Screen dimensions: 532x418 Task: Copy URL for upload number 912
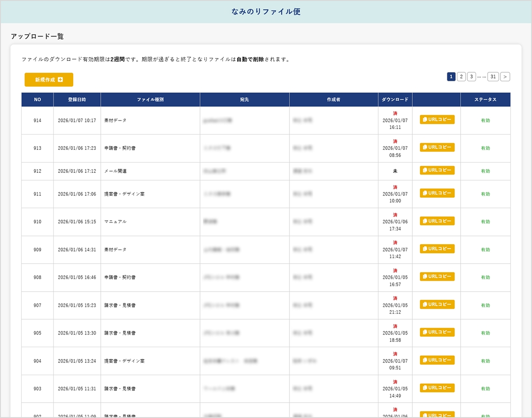click(437, 170)
